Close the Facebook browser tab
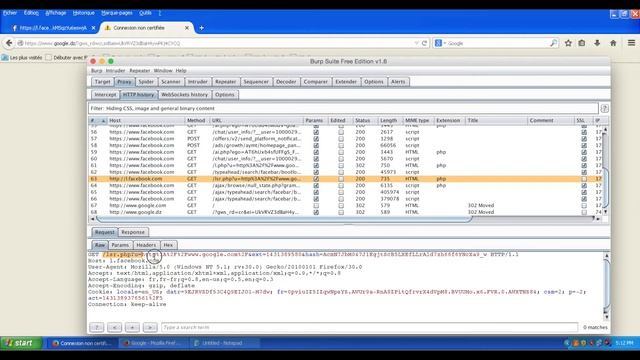The height and width of the screenshot is (360, 640). 93,28
